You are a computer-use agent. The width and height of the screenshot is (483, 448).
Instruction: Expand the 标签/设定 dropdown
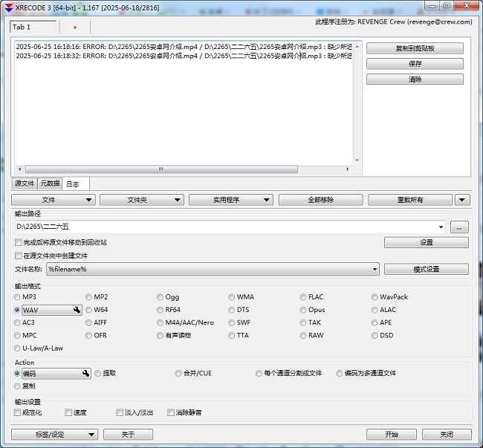(54, 435)
